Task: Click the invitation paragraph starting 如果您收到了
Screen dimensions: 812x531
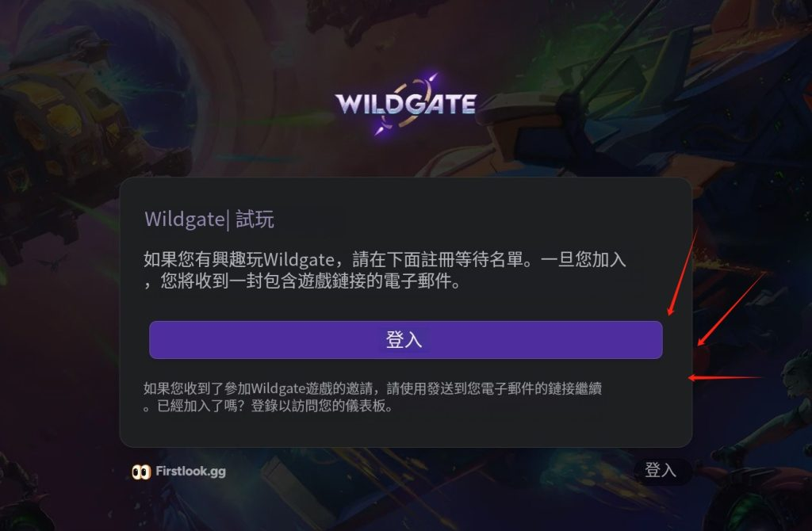Action: click(373, 397)
